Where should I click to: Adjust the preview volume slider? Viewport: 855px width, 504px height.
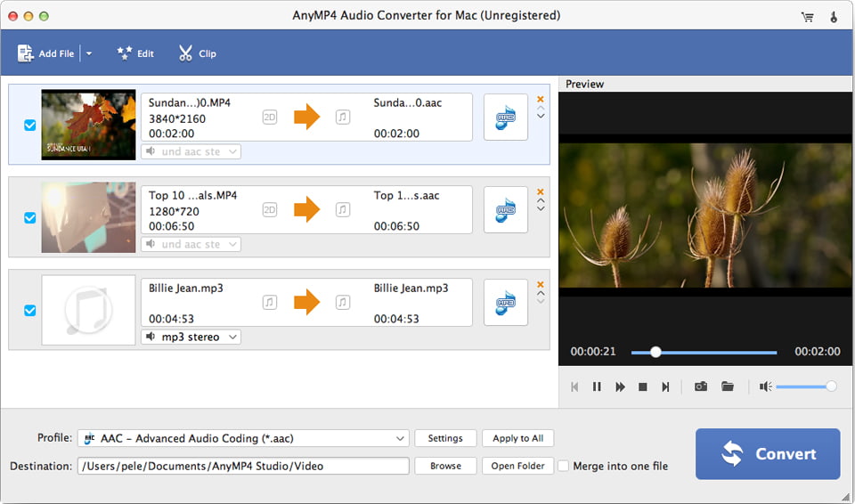coord(803,386)
